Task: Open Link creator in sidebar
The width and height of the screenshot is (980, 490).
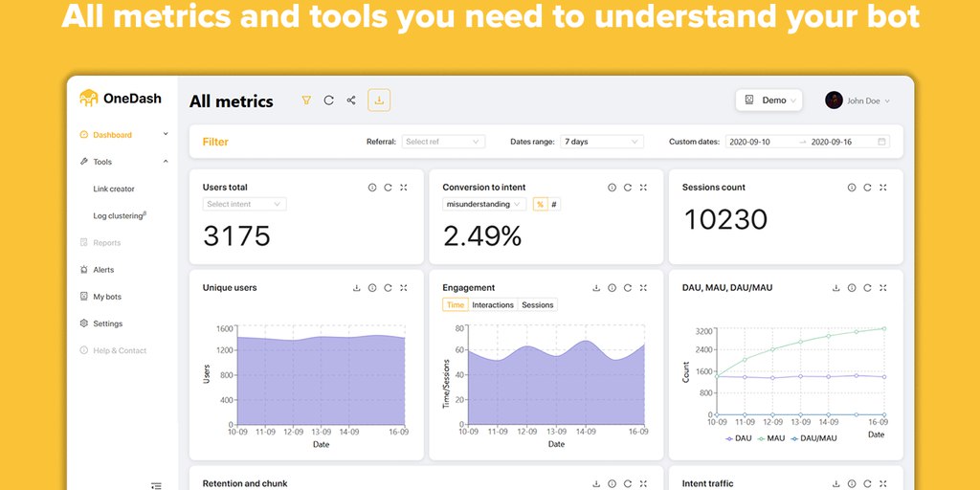Action: pyautogui.click(x=114, y=189)
